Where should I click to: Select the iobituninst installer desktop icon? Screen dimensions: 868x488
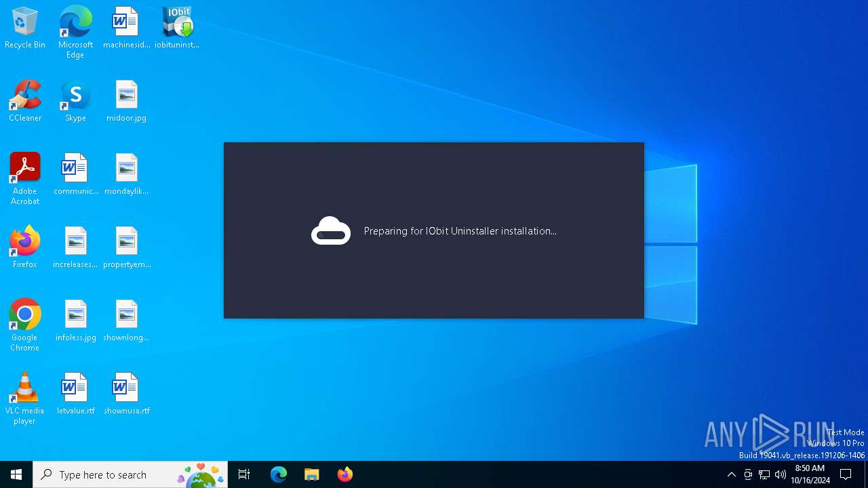point(177,28)
